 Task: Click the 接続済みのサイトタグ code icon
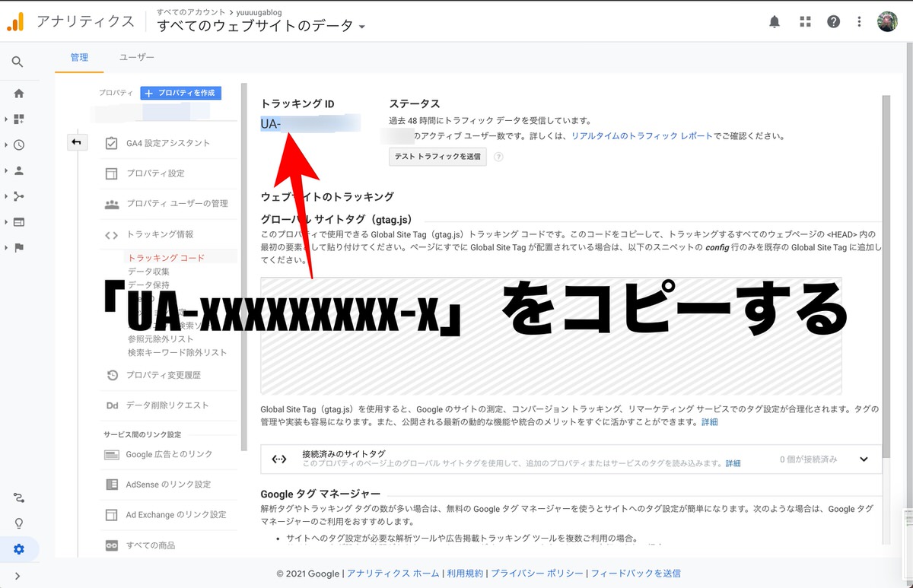pyautogui.click(x=279, y=459)
